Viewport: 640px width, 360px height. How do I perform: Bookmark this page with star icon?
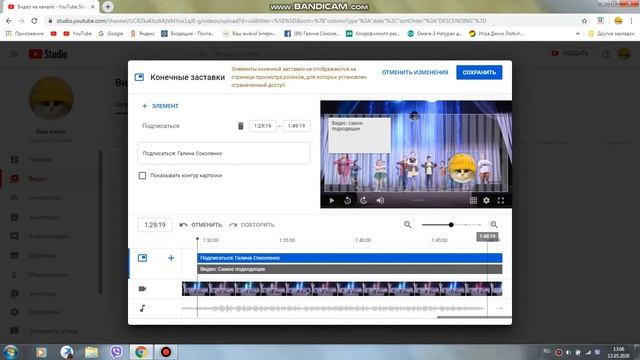(x=584, y=21)
